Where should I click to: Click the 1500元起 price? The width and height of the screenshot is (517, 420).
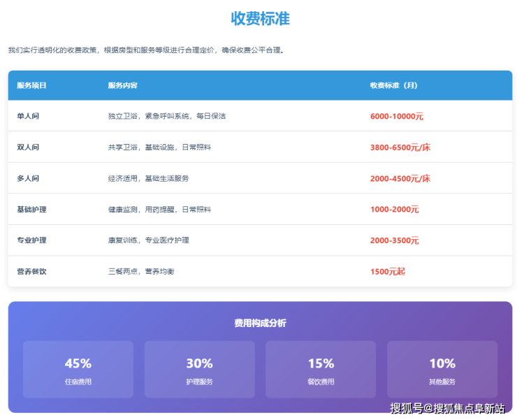click(387, 271)
